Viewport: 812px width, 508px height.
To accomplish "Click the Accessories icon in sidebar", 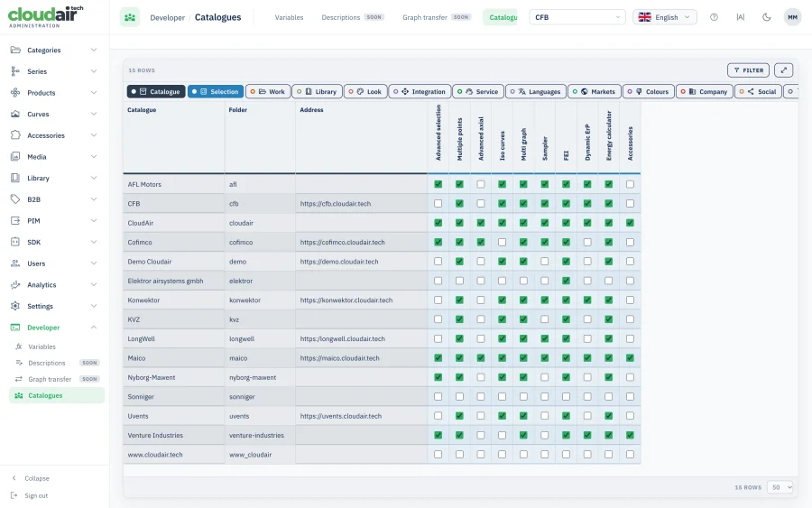I will (15, 135).
